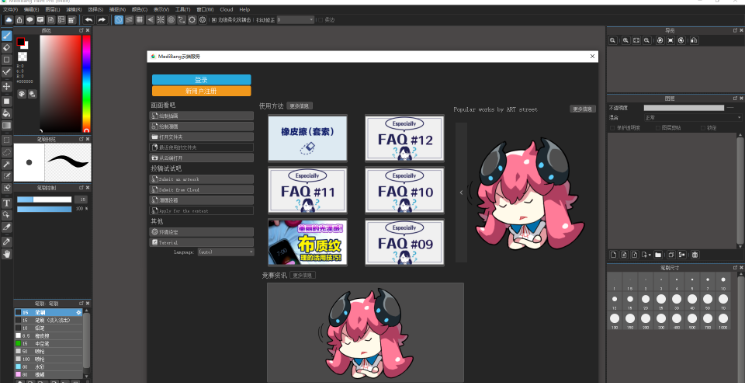Open the Language (auto) dropdown
Image resolution: width=747 pixels, height=383 pixels.
pyautogui.click(x=226, y=252)
